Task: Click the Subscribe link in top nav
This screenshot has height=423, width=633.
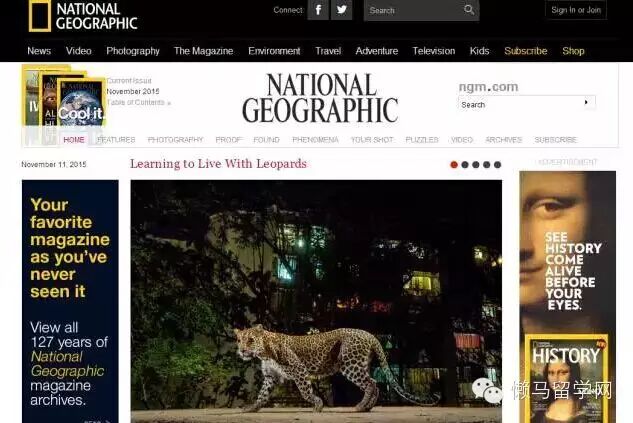Action: click(526, 51)
